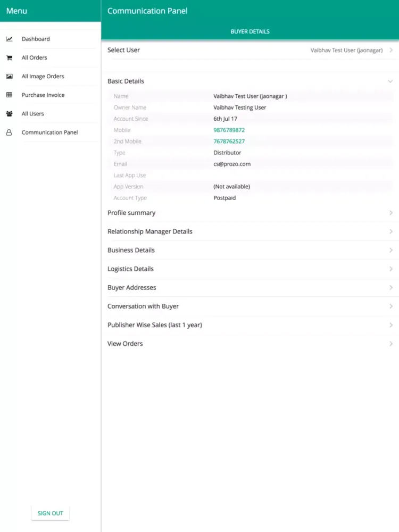
Task: Click the chevron next to Vaibhav Test User (jaonagar)
Action: pos(391,50)
